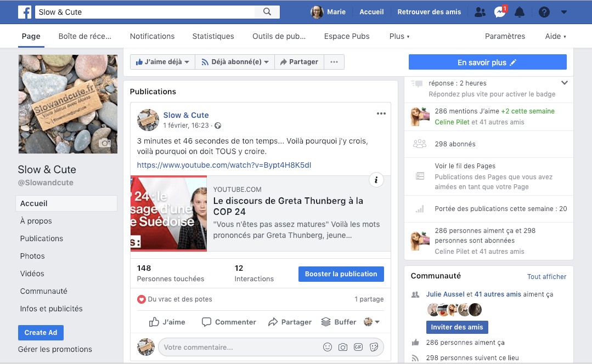Open the Plus dropdown menu
The image size is (592, 364).
tap(399, 36)
